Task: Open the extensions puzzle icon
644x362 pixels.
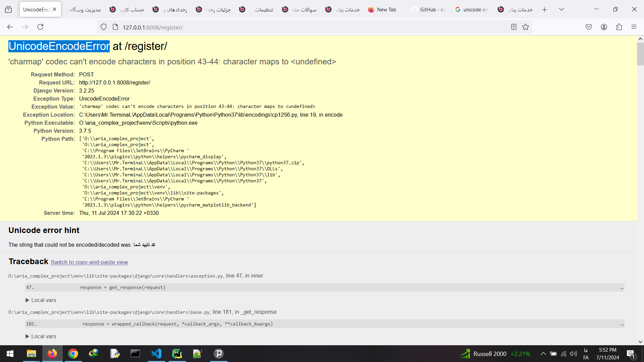Action: 619,27
